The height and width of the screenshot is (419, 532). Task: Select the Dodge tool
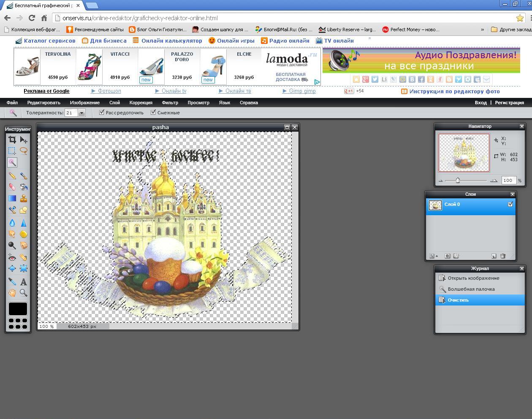(12, 245)
